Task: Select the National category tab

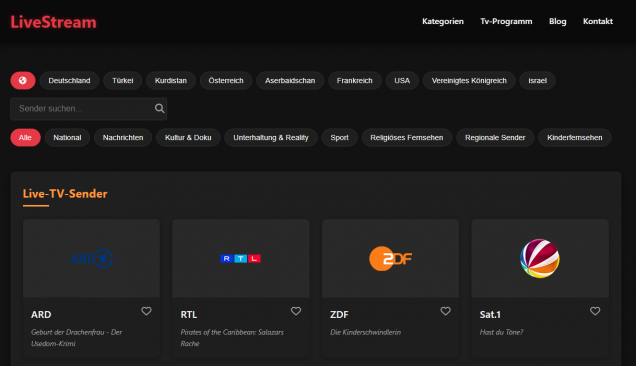Action: 67,138
